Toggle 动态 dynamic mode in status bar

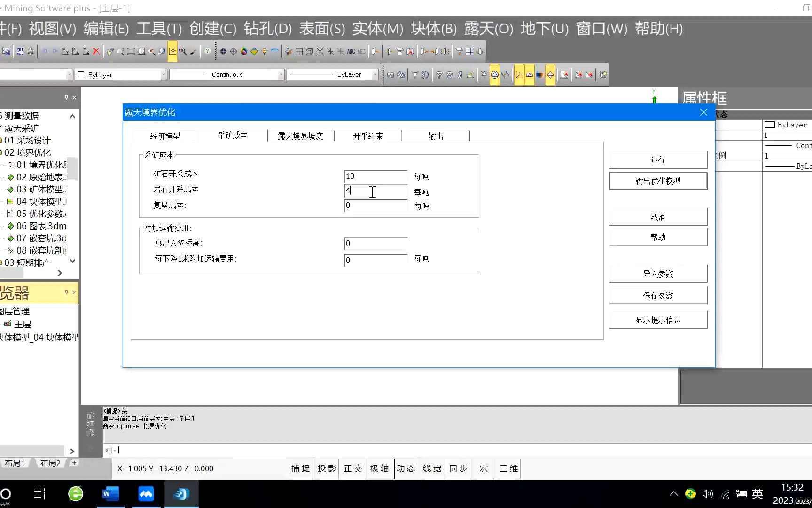pyautogui.click(x=406, y=468)
